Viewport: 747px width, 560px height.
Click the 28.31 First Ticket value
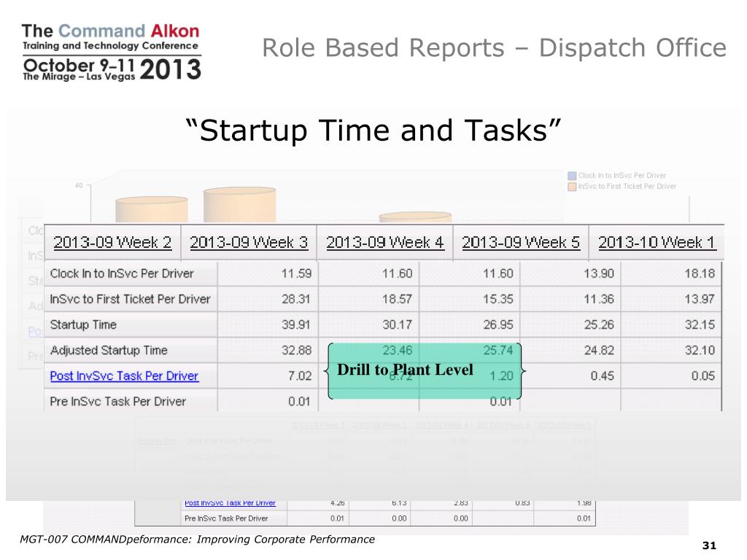(x=296, y=299)
